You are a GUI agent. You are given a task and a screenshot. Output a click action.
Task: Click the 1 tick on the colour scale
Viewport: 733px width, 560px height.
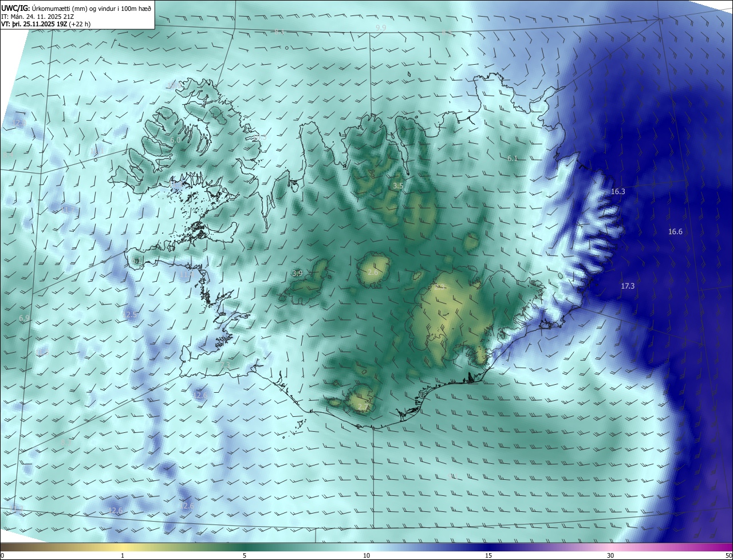123,556
